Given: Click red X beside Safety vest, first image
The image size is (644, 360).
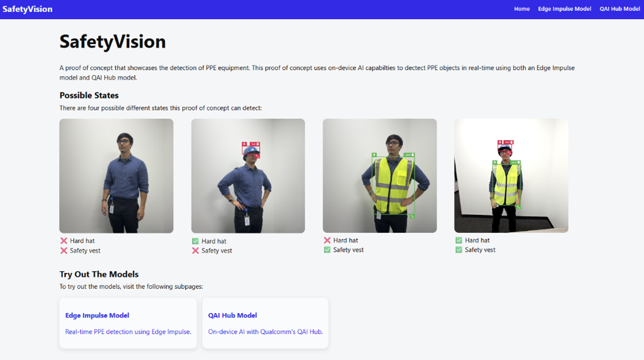Looking at the screenshot, I should (x=64, y=250).
